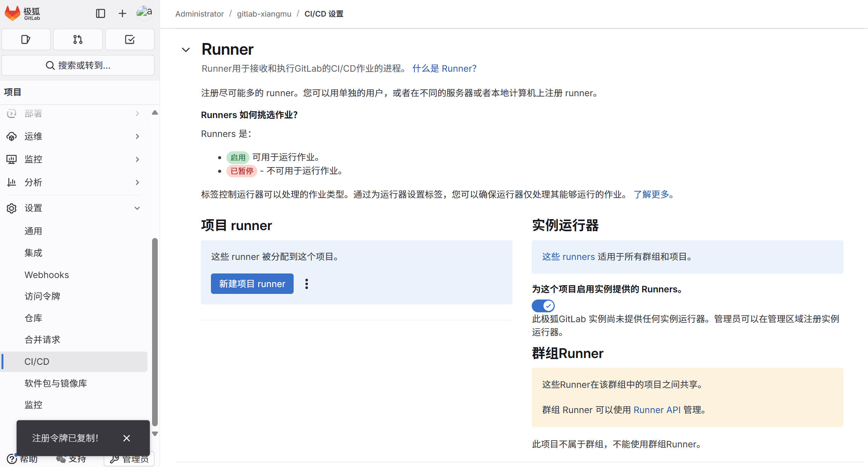Open Webhooks settings page

click(74, 275)
